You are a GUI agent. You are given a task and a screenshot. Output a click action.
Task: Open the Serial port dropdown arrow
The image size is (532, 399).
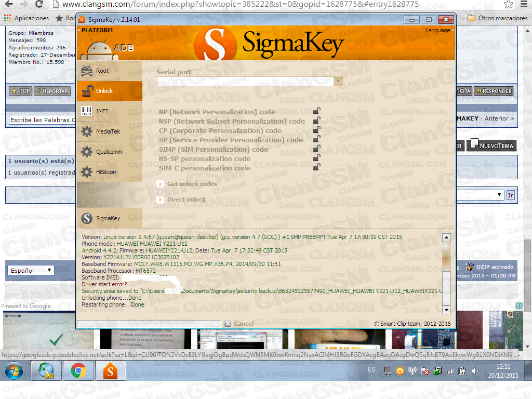click(x=338, y=82)
